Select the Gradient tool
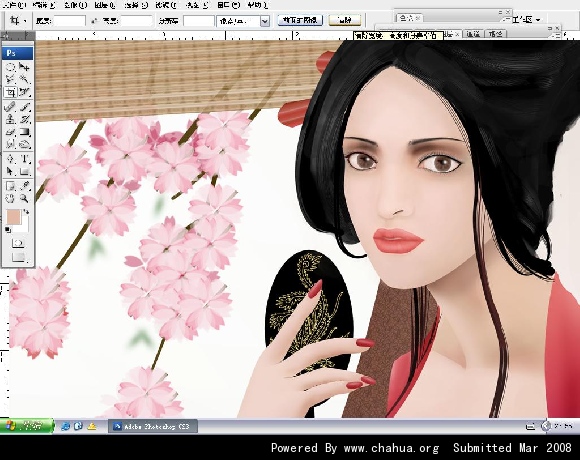This screenshot has height=460, width=580. pos(24,132)
